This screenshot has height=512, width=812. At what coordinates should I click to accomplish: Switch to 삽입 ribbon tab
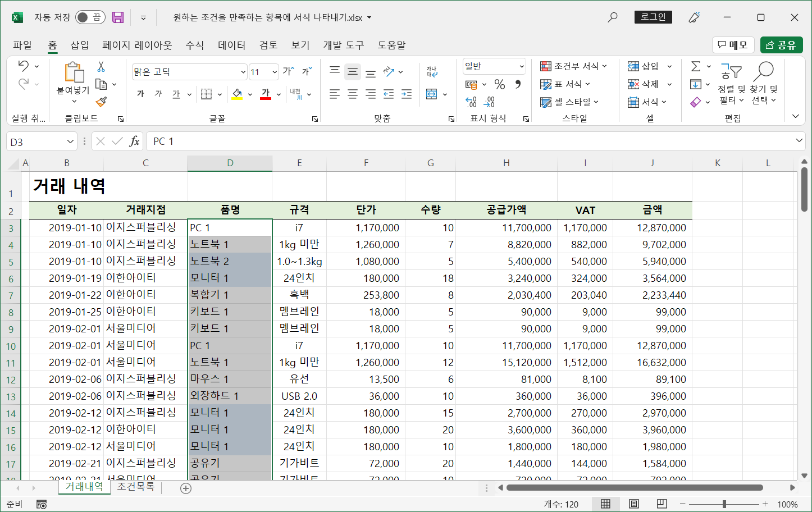coord(80,45)
